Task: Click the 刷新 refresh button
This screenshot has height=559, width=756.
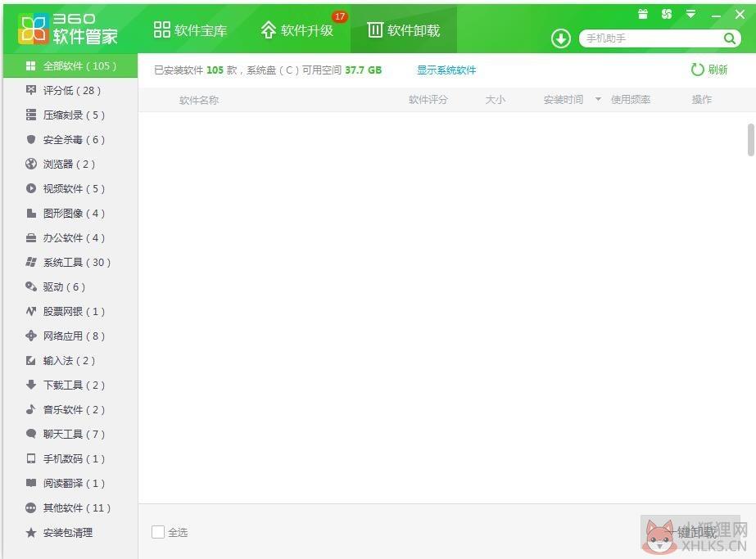Action: (x=708, y=70)
